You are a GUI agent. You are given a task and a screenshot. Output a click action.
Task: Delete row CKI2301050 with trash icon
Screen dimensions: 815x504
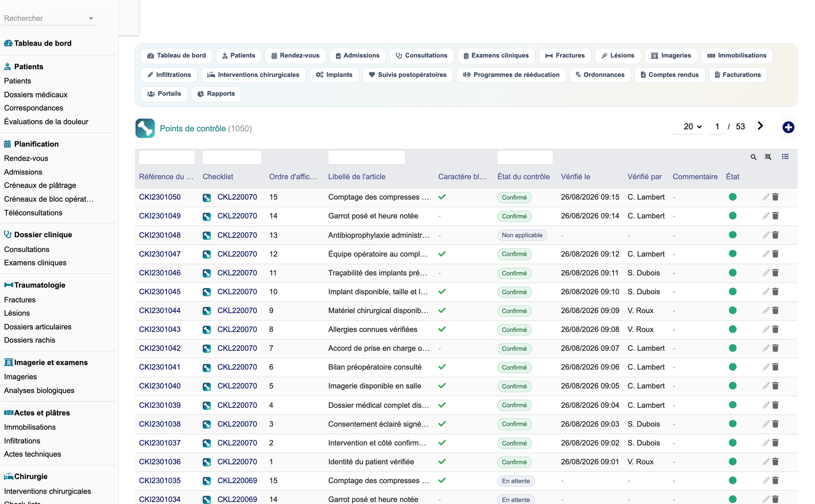pos(776,197)
